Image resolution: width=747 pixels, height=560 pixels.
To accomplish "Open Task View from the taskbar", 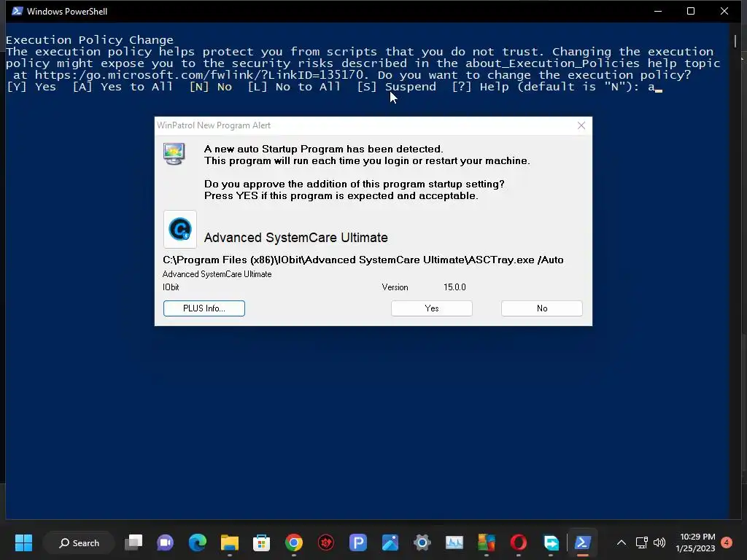I will (133, 542).
